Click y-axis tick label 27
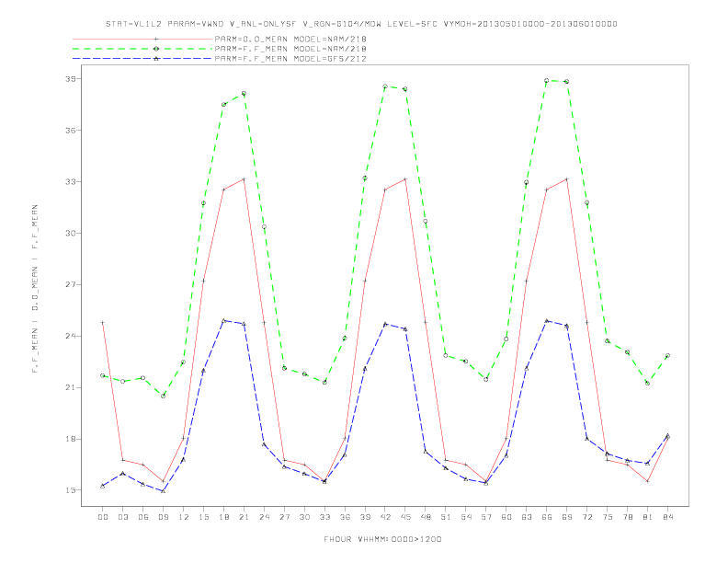The height and width of the screenshot is (563, 728). 70,285
